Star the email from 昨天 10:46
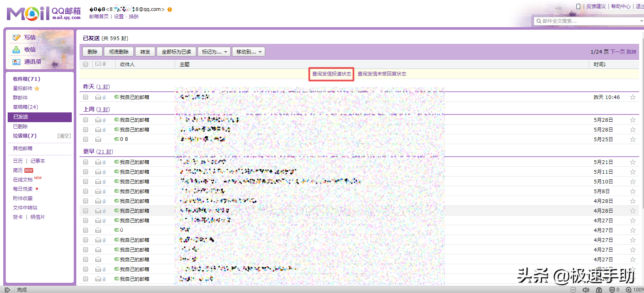This screenshot has height=293, width=644. [633, 97]
